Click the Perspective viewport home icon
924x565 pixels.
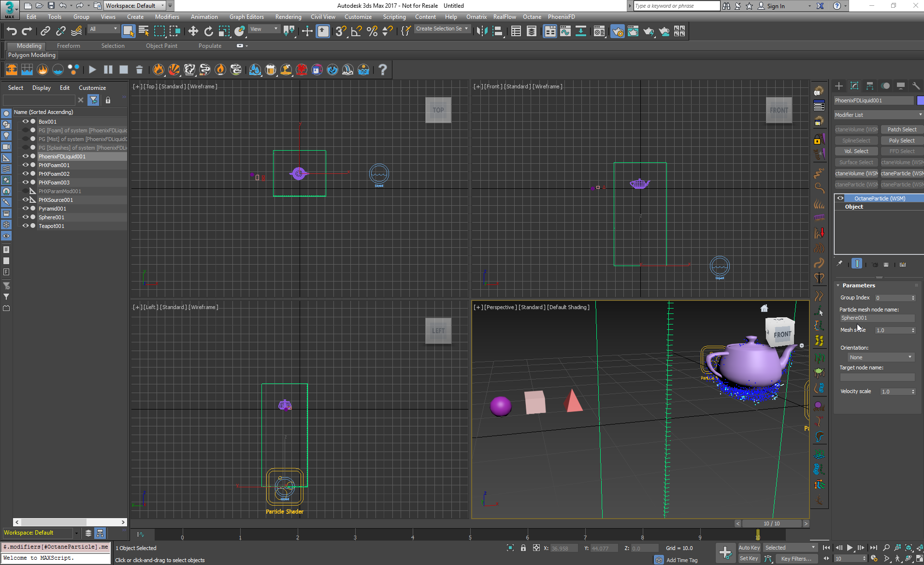point(764,308)
